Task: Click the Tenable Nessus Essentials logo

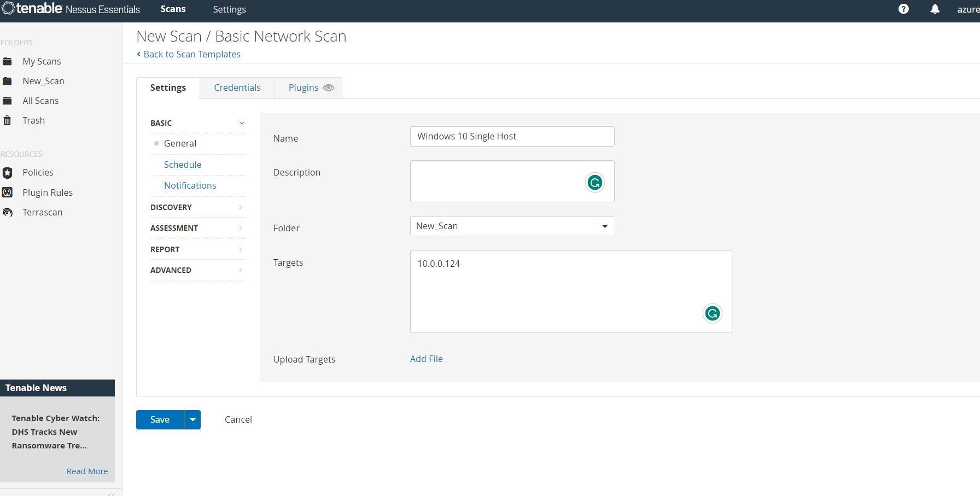Action: (71, 9)
